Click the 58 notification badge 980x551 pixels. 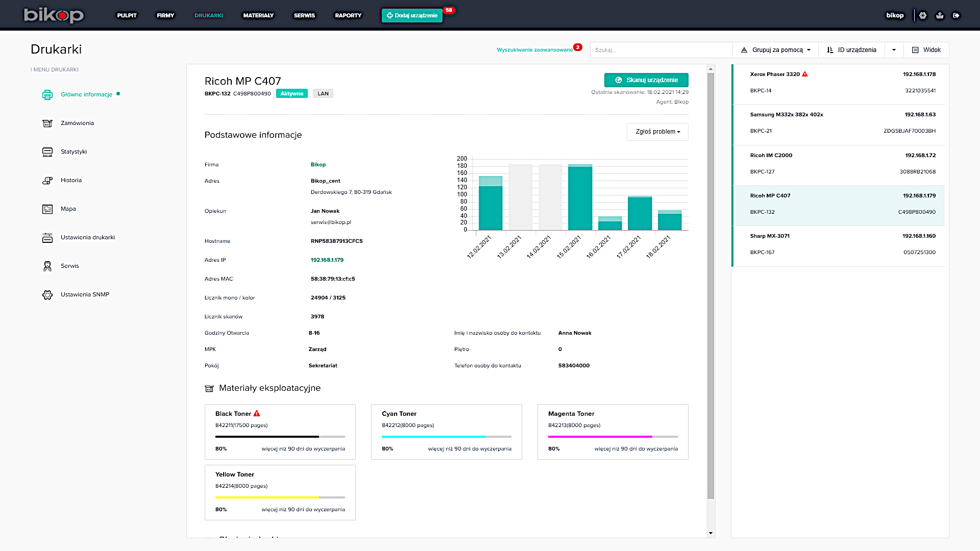(449, 10)
